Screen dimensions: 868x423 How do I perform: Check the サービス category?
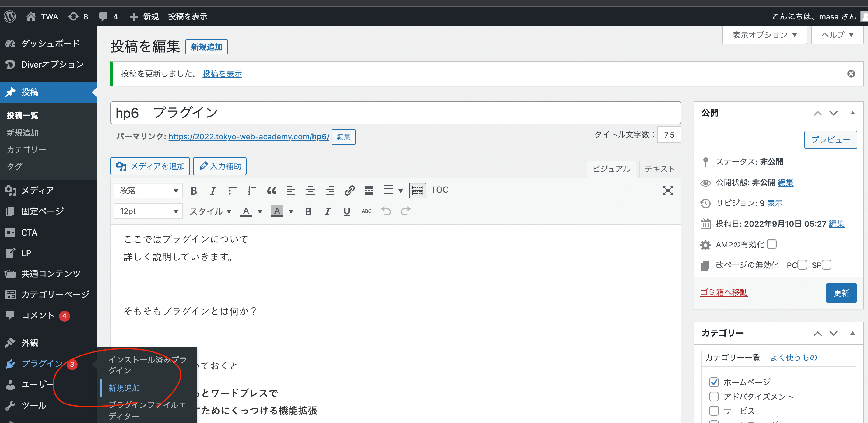point(714,411)
